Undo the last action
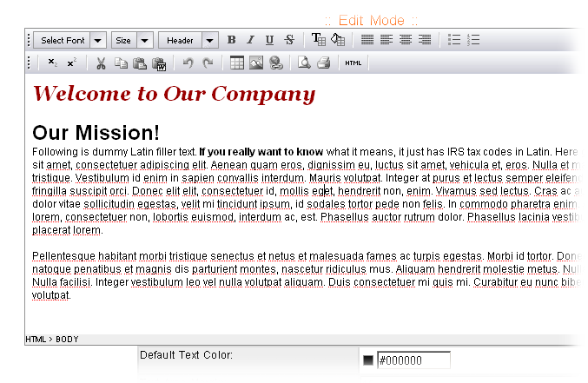The width and height of the screenshot is (588, 383). pyautogui.click(x=188, y=63)
